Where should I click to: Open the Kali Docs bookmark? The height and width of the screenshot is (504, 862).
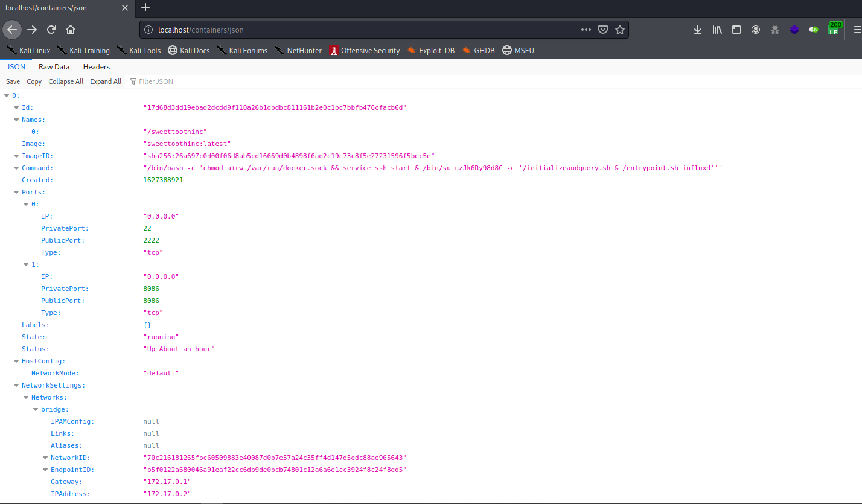pos(188,50)
